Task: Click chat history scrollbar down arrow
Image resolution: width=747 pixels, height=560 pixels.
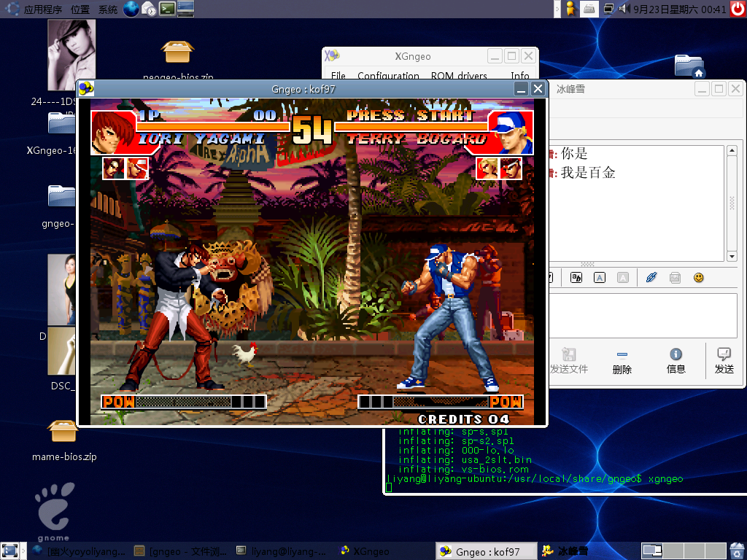Action: pyautogui.click(x=732, y=256)
